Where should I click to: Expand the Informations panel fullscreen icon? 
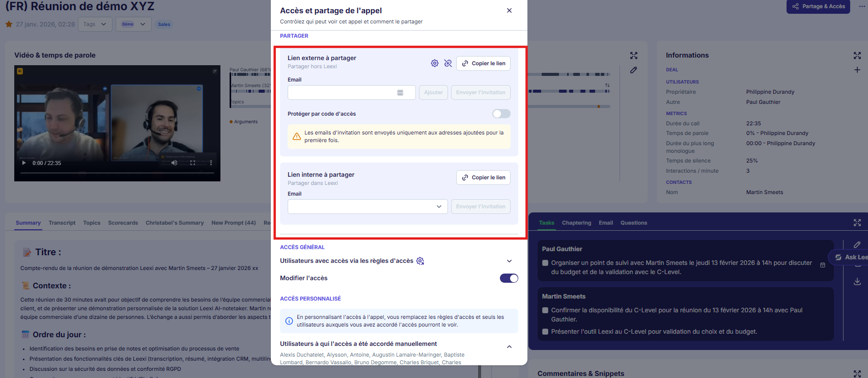[x=857, y=56]
